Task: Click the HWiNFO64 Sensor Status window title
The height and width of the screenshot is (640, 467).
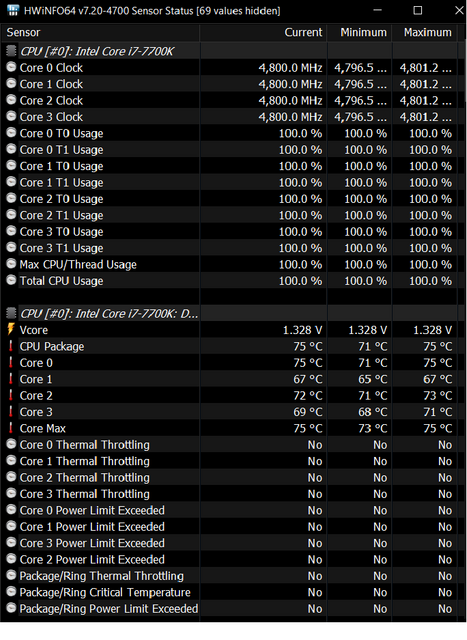Action: [x=152, y=11]
